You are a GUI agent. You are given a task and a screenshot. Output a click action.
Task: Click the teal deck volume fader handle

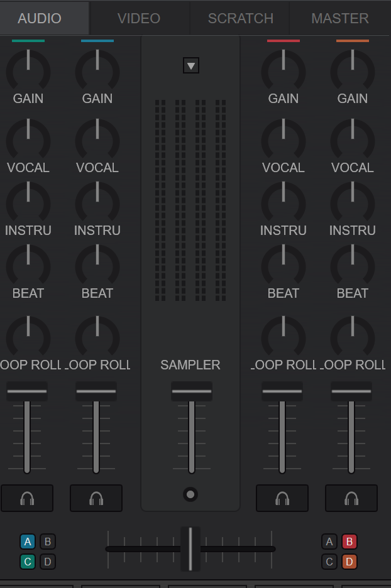pos(27,391)
